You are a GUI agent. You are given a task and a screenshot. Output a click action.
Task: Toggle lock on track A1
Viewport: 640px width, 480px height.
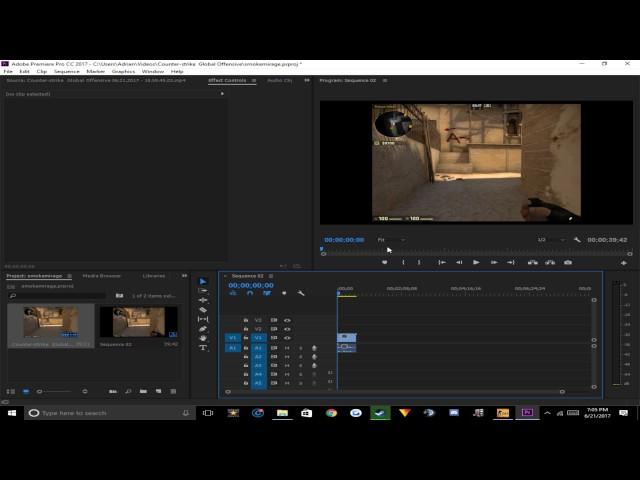click(246, 348)
